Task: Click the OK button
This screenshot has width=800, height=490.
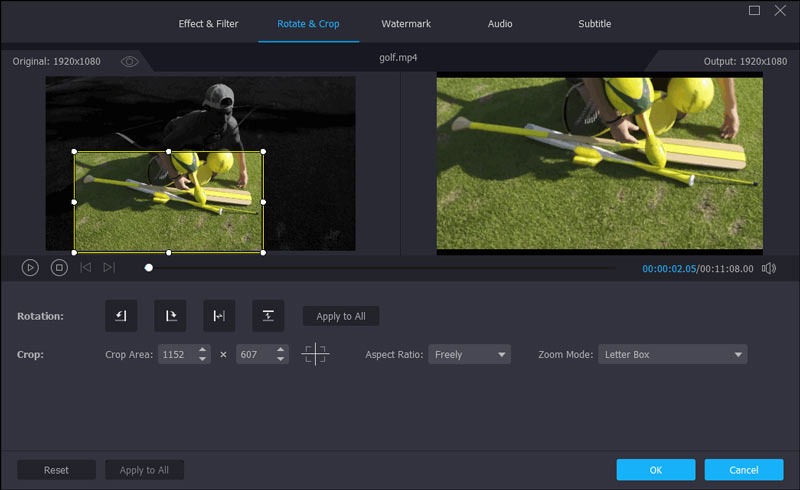Action: (x=655, y=470)
